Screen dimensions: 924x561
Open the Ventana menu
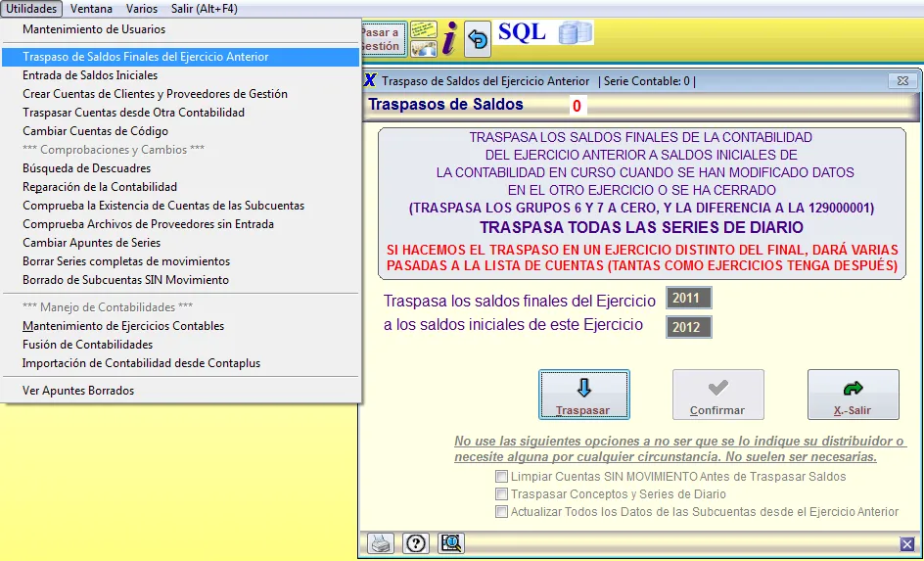pos(91,9)
